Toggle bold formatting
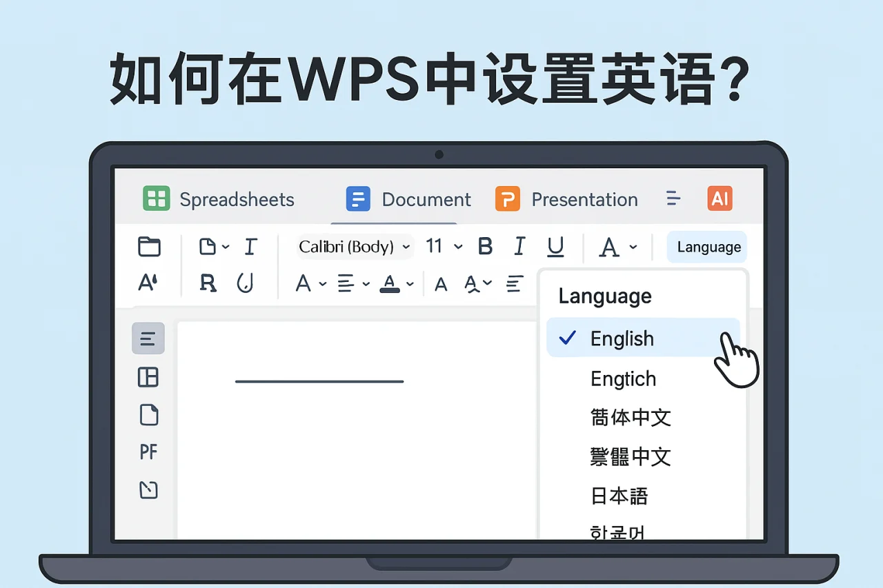The image size is (883, 588). pyautogui.click(x=485, y=246)
